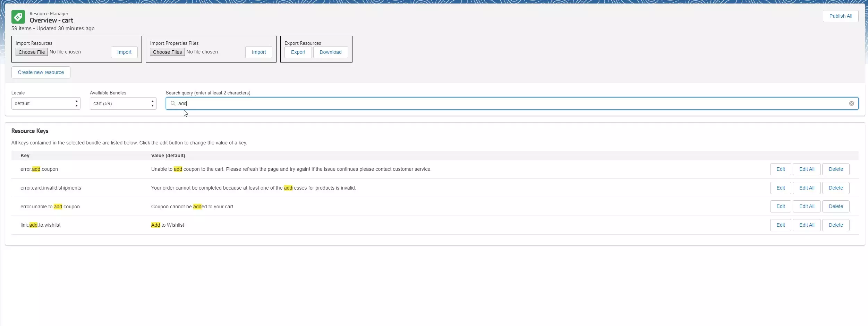868x326 pixels.
Task: Click Create new resource
Action: tap(41, 72)
